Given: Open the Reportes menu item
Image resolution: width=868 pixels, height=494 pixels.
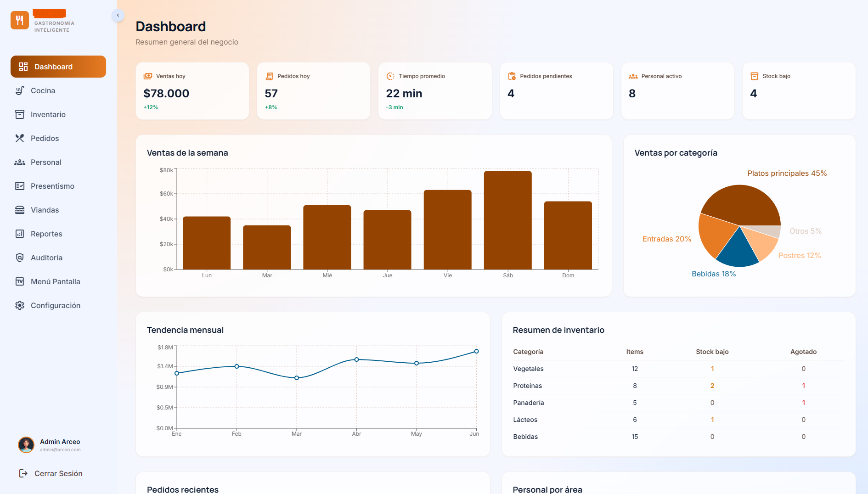Looking at the screenshot, I should [46, 234].
